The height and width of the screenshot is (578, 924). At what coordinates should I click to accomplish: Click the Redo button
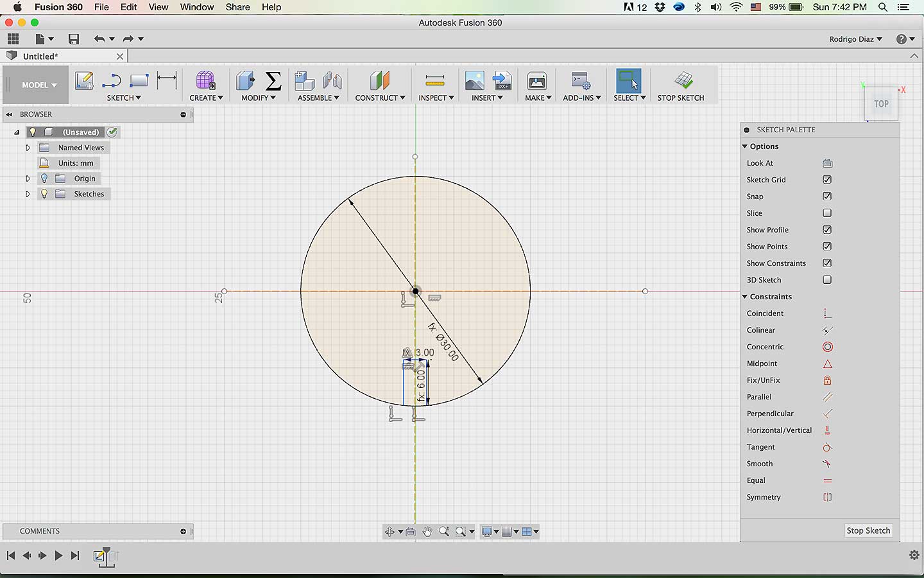click(x=128, y=39)
